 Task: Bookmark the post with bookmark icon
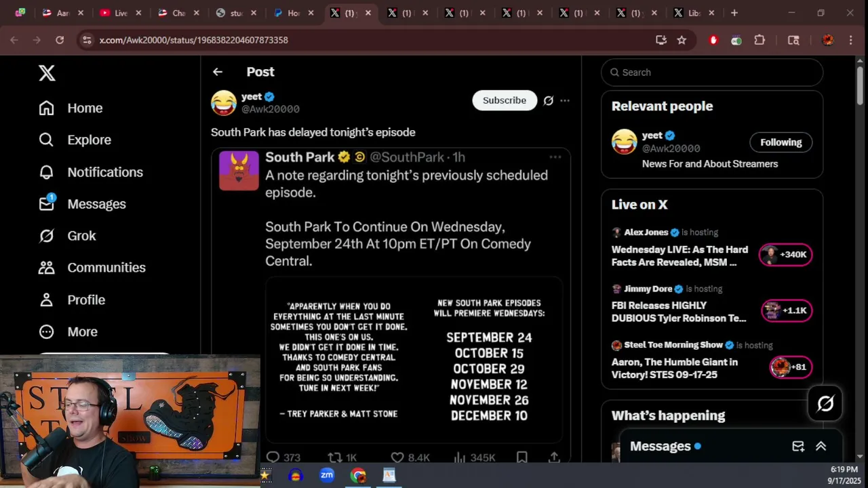point(521,457)
